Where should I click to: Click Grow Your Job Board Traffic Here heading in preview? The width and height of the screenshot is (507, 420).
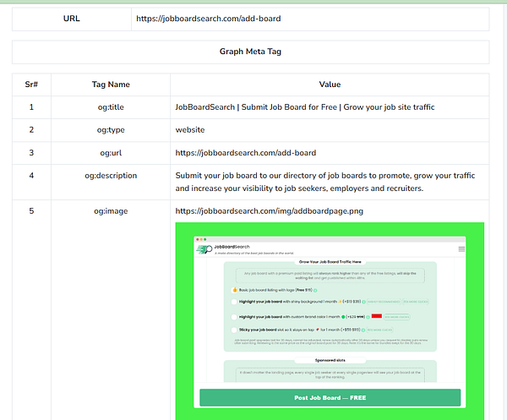tap(330, 262)
